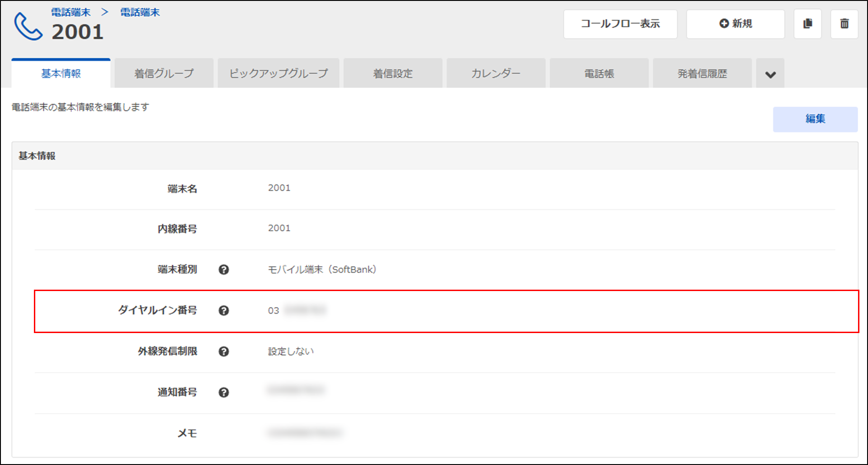
Task: Select the カレンダー tab
Action: (x=496, y=74)
